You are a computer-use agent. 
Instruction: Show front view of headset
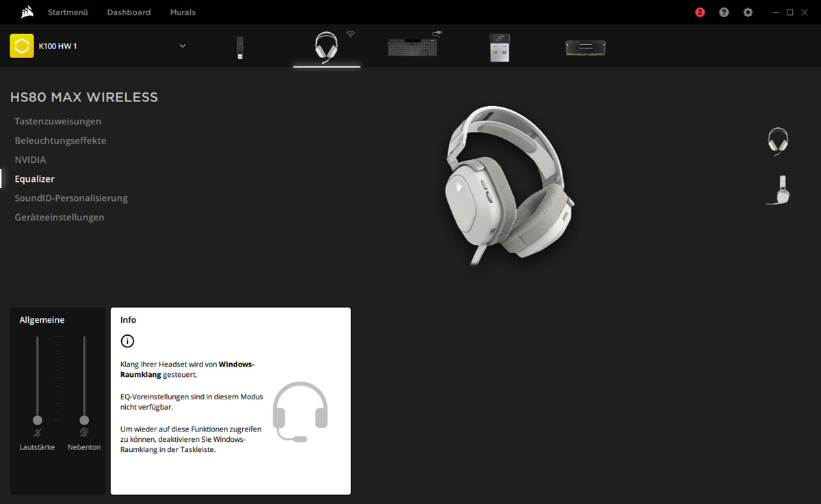[778, 142]
